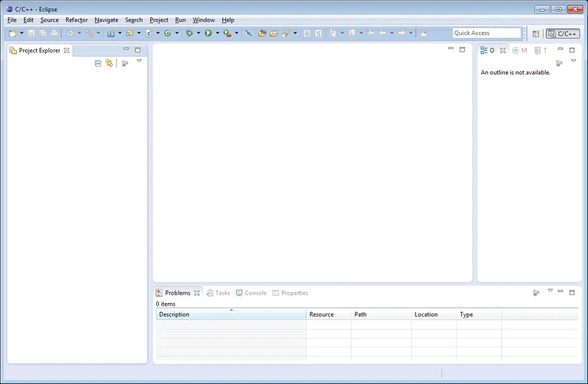Open the Project Explorer view menu triangle

(139, 61)
